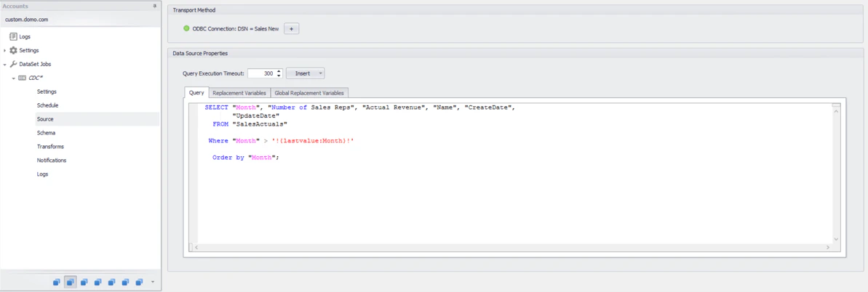868x292 pixels.
Task: Click the highlighted navigation icon in bottom bar
Action: pos(71,282)
